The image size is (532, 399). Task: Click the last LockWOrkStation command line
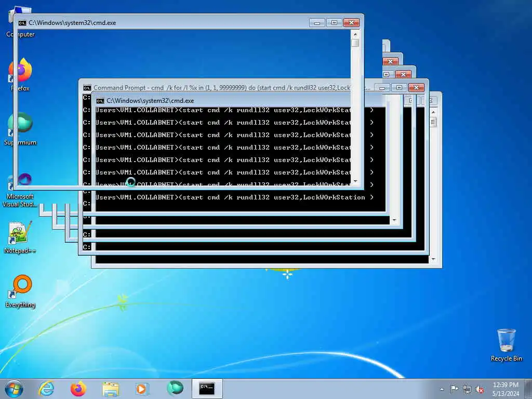click(234, 197)
